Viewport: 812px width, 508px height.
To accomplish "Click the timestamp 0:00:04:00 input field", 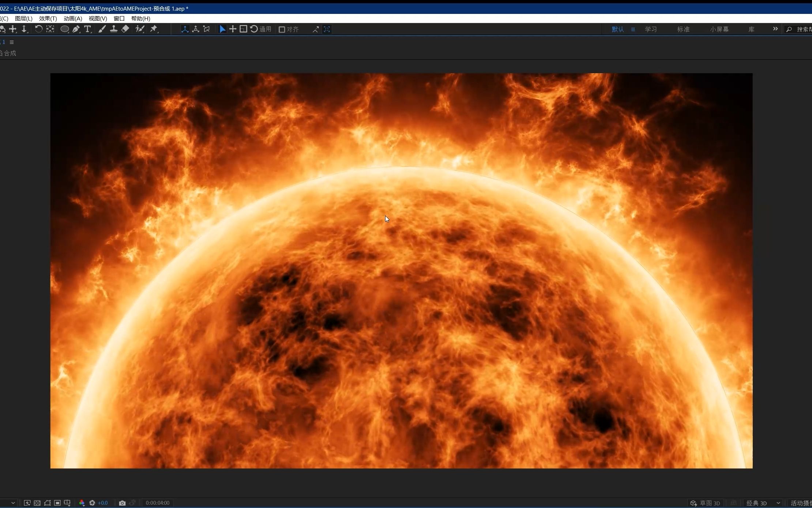I will tap(158, 502).
